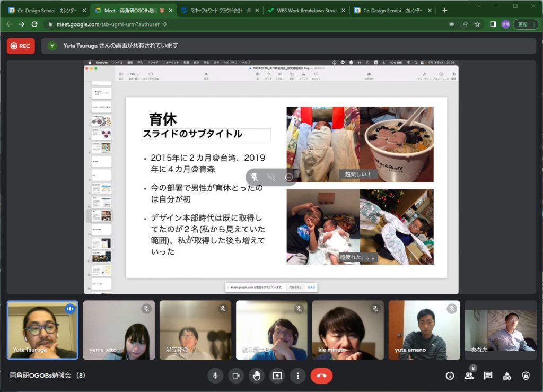Viewport: 543px width, 392px height.
Task: Open the more options three-dot menu
Action: (297, 376)
